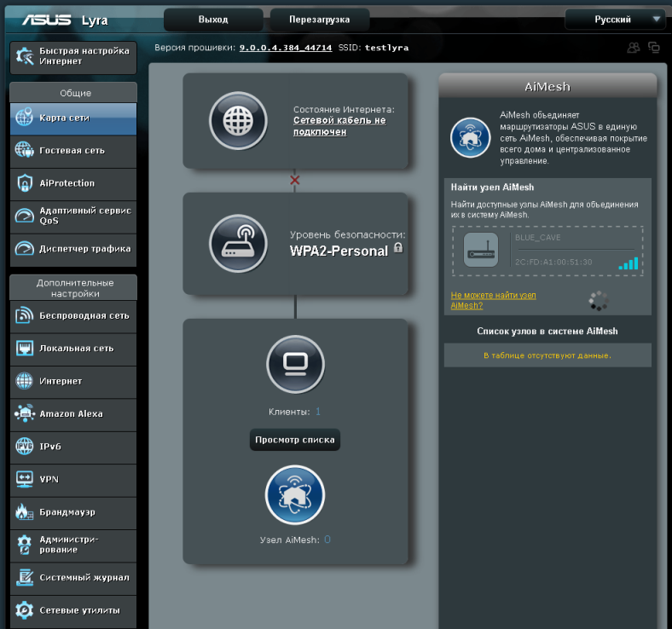Click MAC address 2C:FD:A1:00:51:30
The image size is (672, 629).
pos(553,262)
